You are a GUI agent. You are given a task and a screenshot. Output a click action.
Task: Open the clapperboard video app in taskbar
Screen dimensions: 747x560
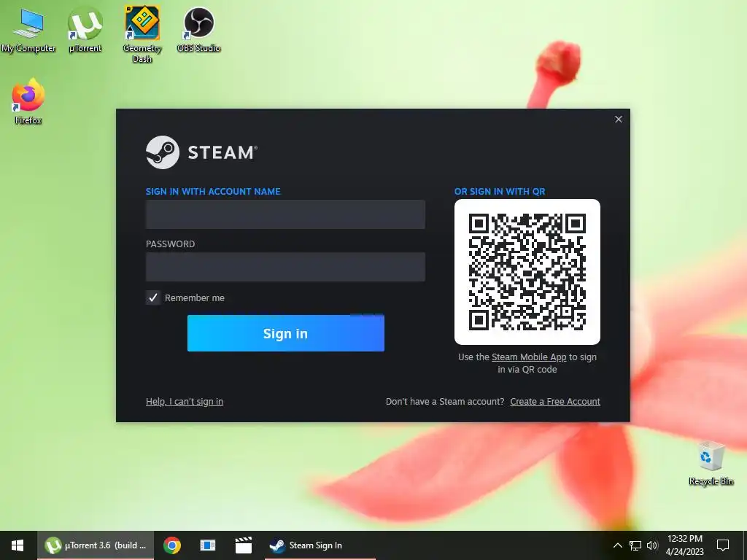coord(244,545)
